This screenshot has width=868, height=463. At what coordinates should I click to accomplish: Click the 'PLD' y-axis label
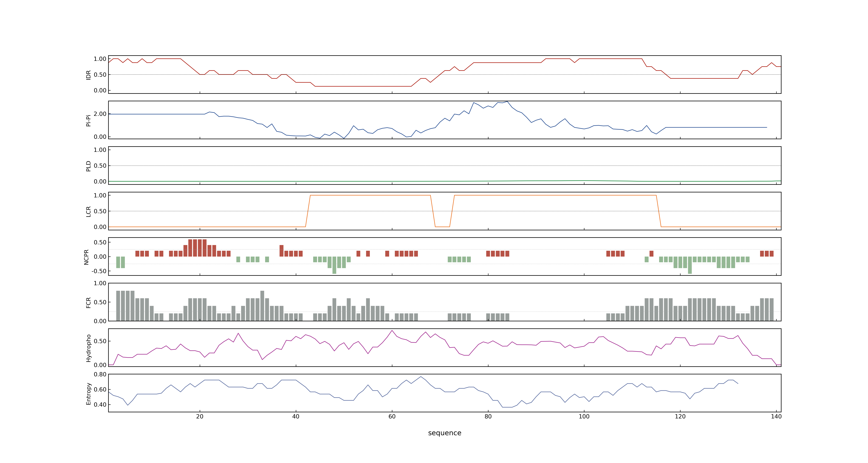[x=89, y=166]
